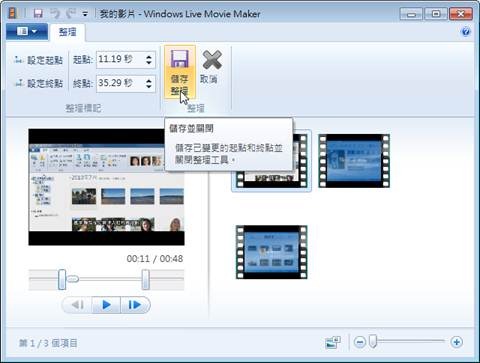
Task: Click the 00:11 / 00:48 time display
Action: 155,259
